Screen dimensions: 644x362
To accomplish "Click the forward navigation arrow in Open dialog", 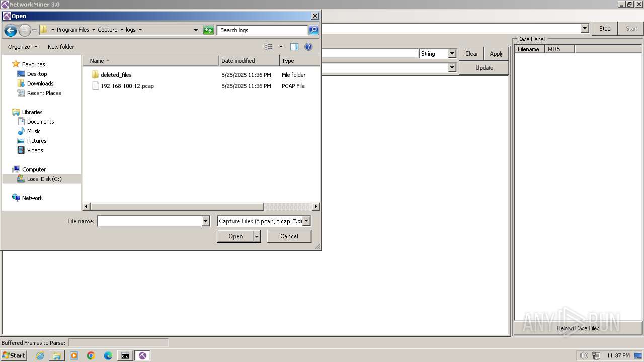I will click(x=25, y=30).
